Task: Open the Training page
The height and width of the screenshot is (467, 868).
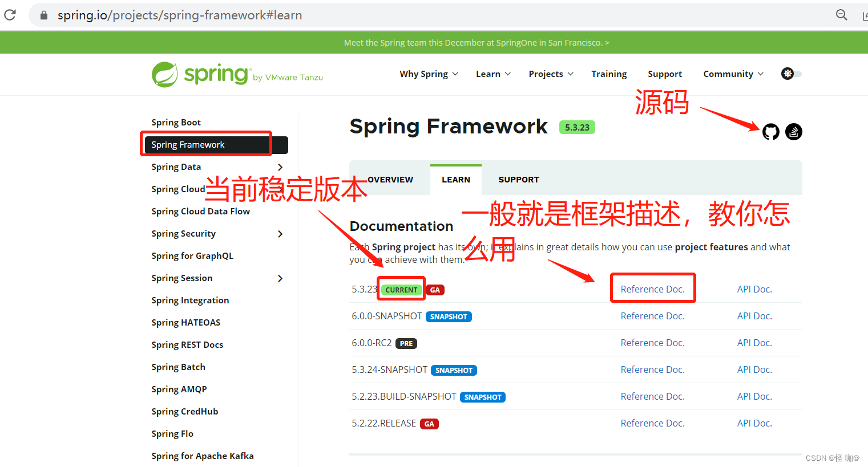Action: tap(609, 74)
